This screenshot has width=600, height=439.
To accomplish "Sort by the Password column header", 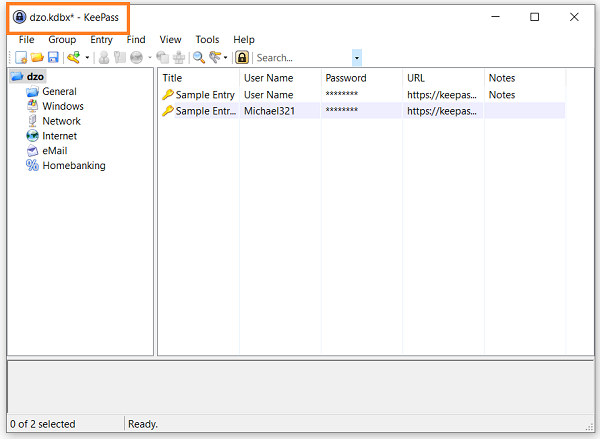I will (x=362, y=78).
